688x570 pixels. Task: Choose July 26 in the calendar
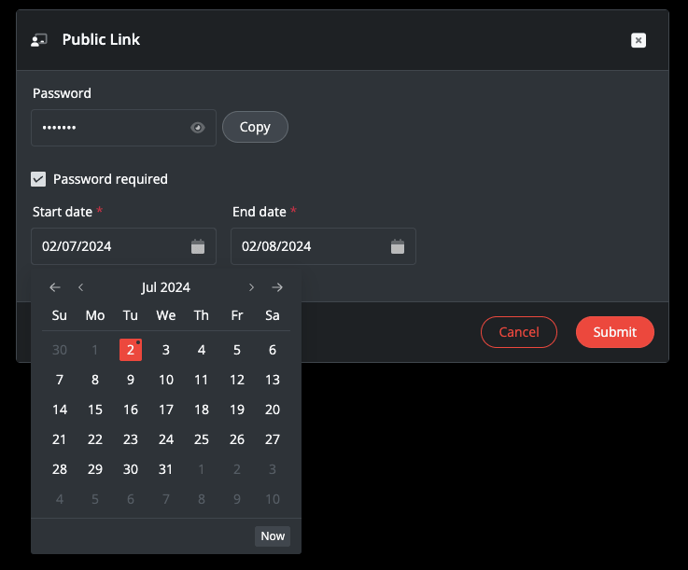[237, 439]
